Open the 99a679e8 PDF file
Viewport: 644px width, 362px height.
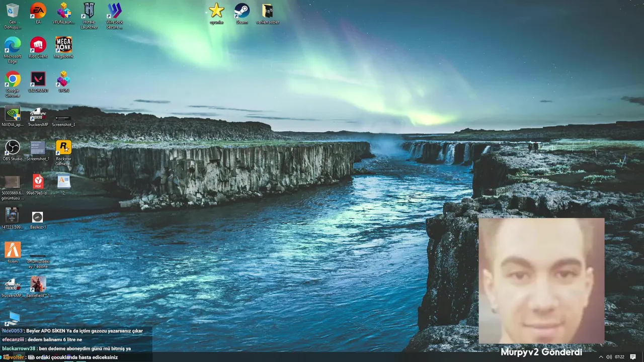click(x=38, y=185)
